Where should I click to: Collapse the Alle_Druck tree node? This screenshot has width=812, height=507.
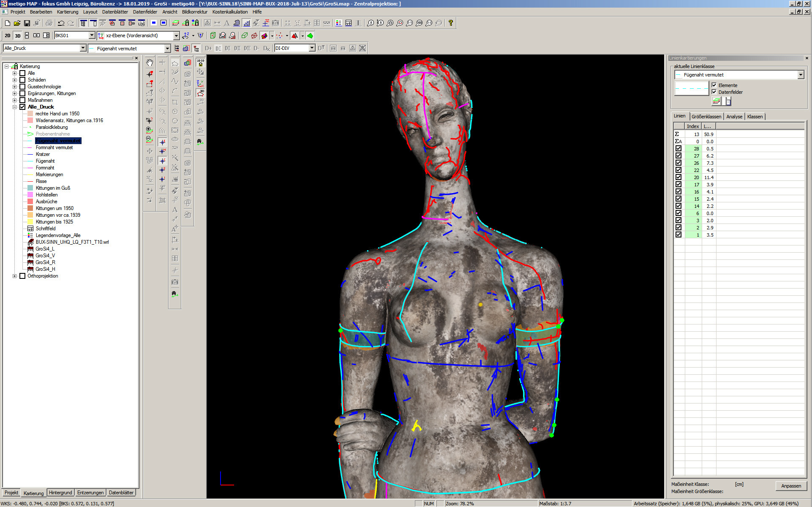[x=14, y=107]
